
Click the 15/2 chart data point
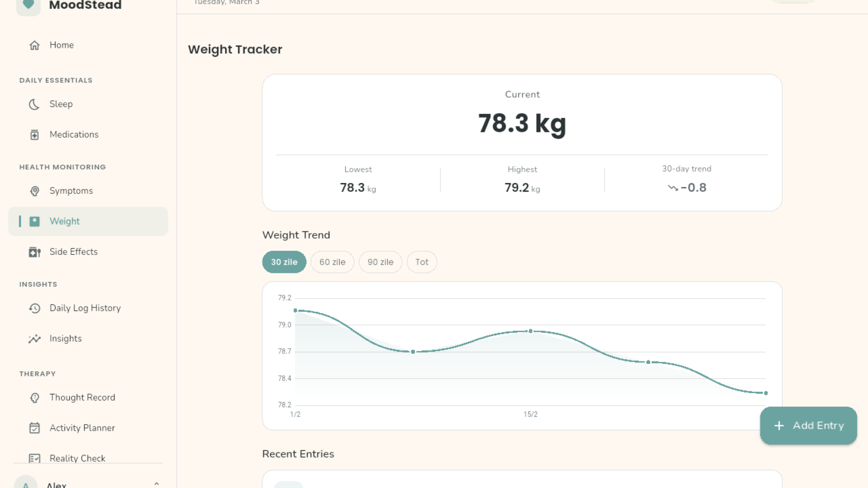[531, 331]
